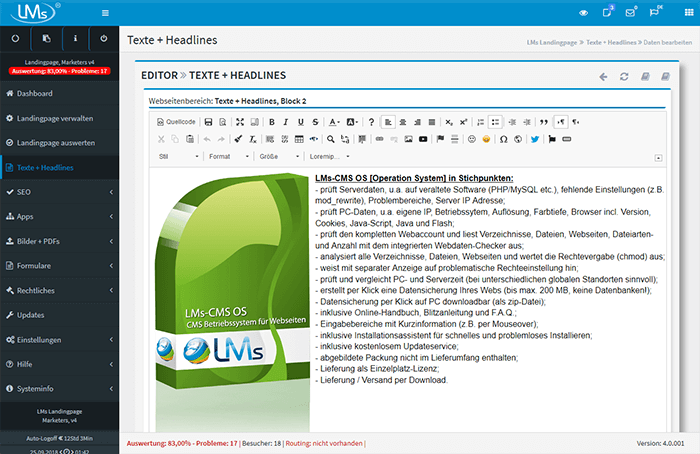Toggle bold formatting
The image size is (700, 454).
[x=271, y=122]
